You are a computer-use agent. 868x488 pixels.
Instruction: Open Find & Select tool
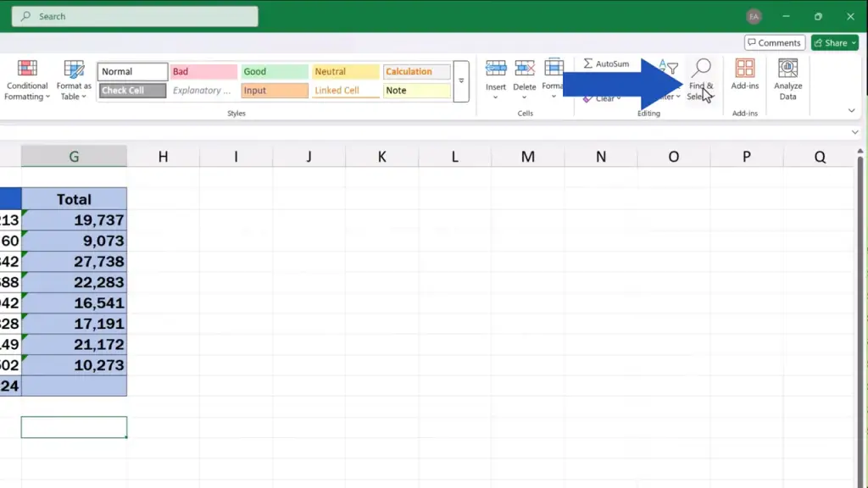(x=701, y=80)
